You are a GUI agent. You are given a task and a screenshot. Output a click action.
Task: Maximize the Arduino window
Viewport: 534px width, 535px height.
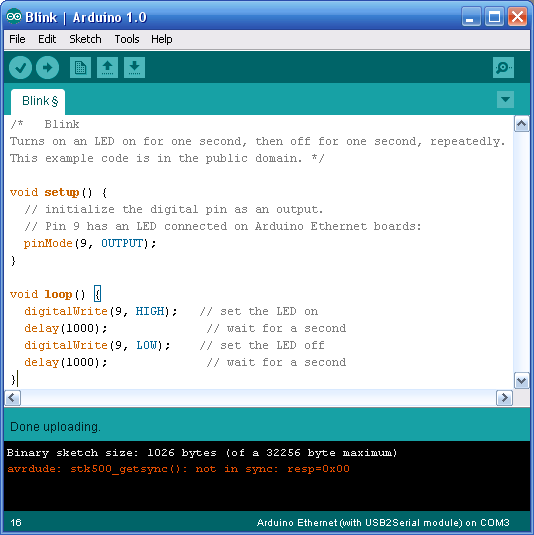(494, 17)
